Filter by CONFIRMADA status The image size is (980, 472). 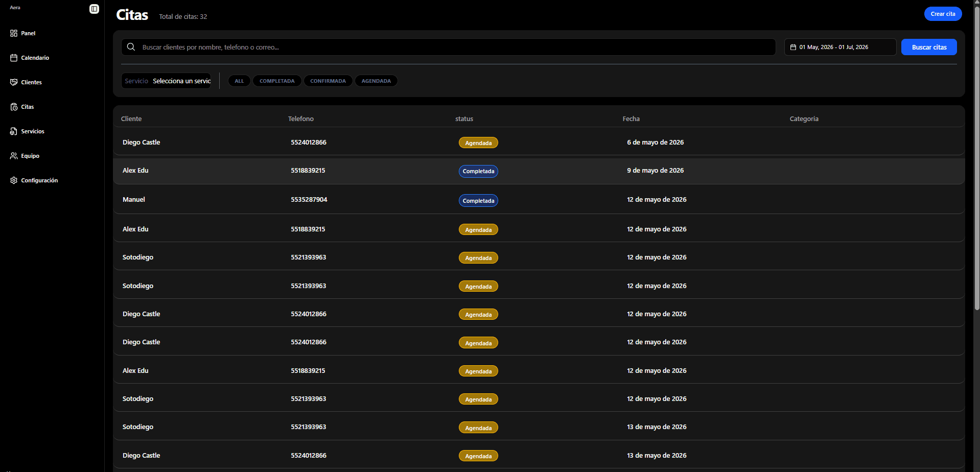tap(328, 81)
